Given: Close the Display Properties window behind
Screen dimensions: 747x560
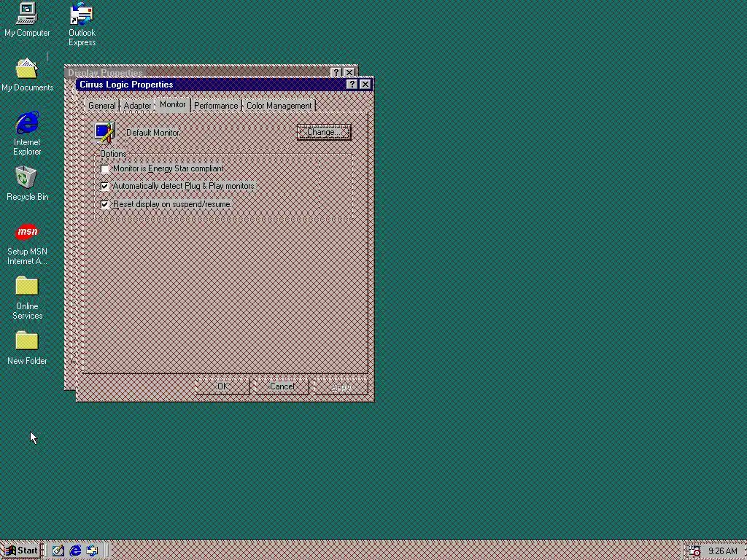Looking at the screenshot, I should [x=349, y=72].
